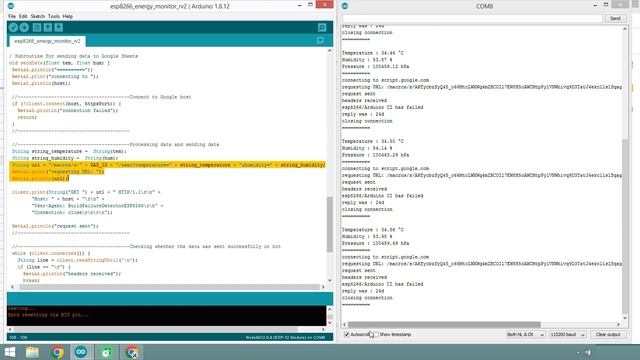Screen dimensions: 640x360
Task: Click the serial input field in COM8
Action: tap(472, 18)
